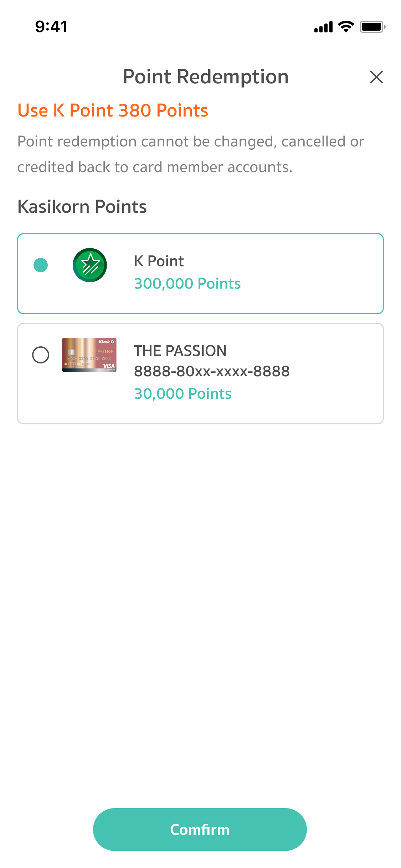This screenshot has width=401, height=868.
Task: Tap the 9:41 clock in status bar
Action: point(51,27)
